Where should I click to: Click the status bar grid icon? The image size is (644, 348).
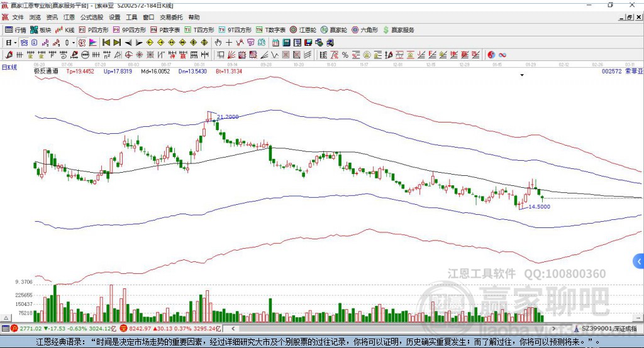[5, 329]
